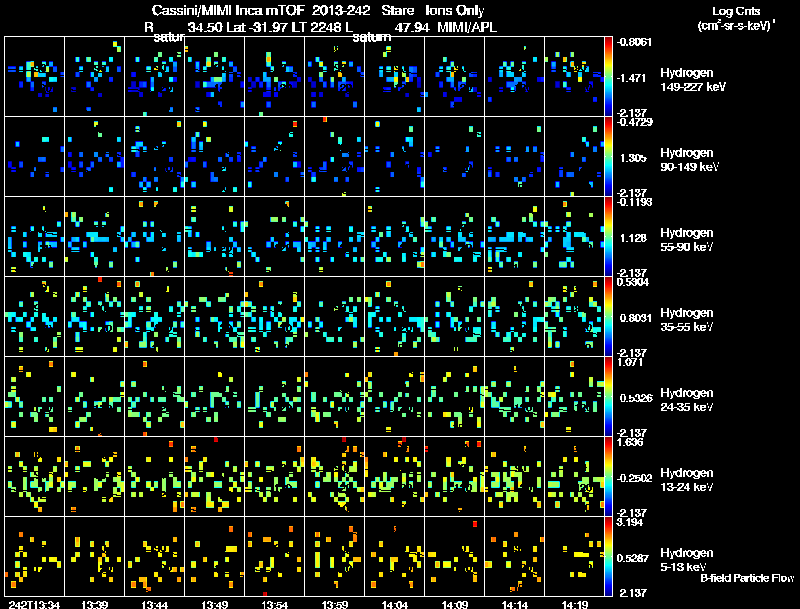The width and height of the screenshot is (800, 609).
Task: Select the 13-24 keV panel at 13:59
Action: point(335,477)
